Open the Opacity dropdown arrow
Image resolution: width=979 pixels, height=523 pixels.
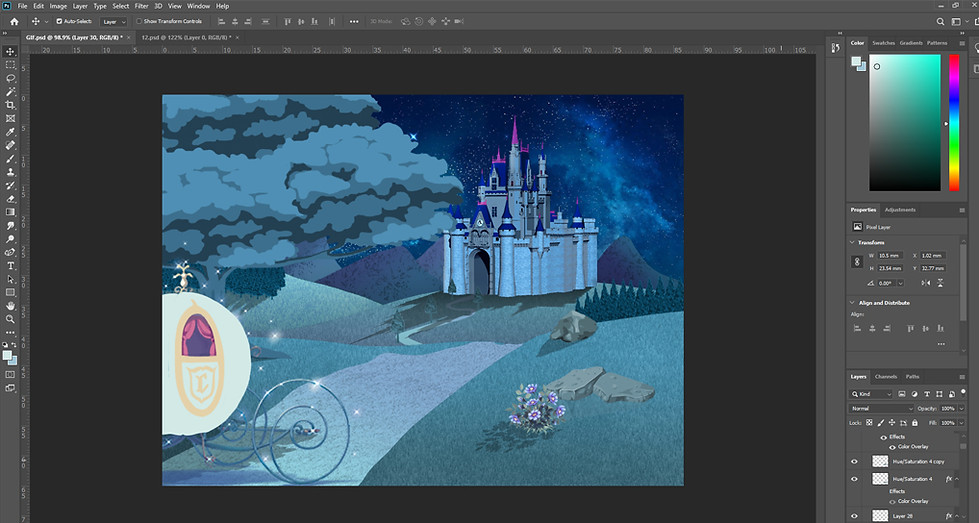coord(961,408)
